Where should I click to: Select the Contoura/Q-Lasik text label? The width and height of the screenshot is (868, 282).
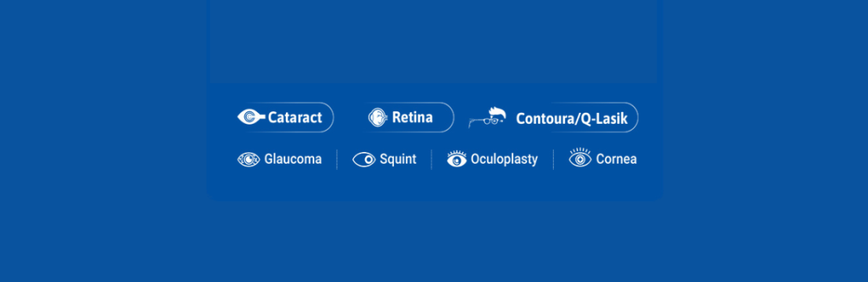click(572, 118)
